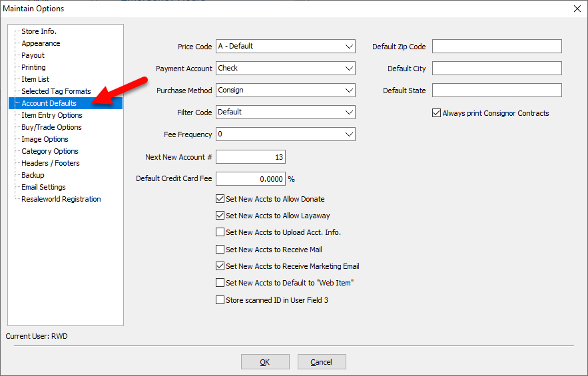Click the Default Credit Card Fee field
The width and height of the screenshot is (588, 376).
(250, 179)
